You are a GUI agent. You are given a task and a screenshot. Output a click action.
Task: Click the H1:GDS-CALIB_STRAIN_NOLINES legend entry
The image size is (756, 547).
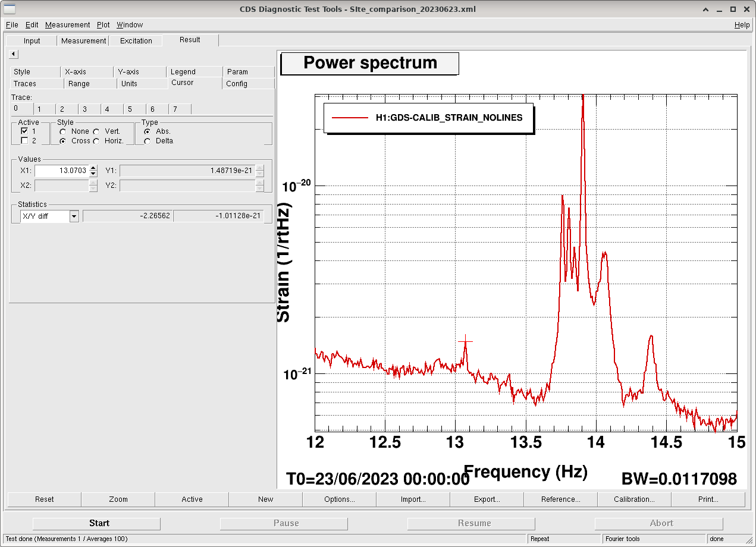pos(428,118)
